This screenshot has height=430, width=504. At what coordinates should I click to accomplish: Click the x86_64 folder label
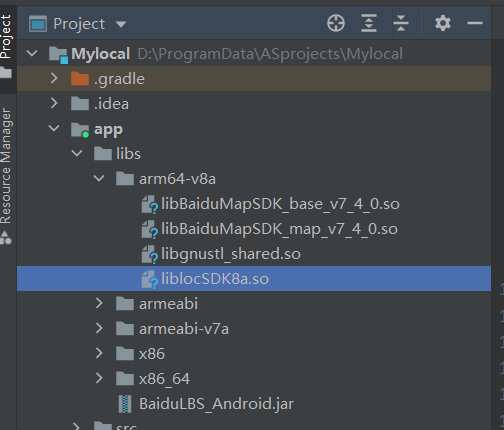164,379
